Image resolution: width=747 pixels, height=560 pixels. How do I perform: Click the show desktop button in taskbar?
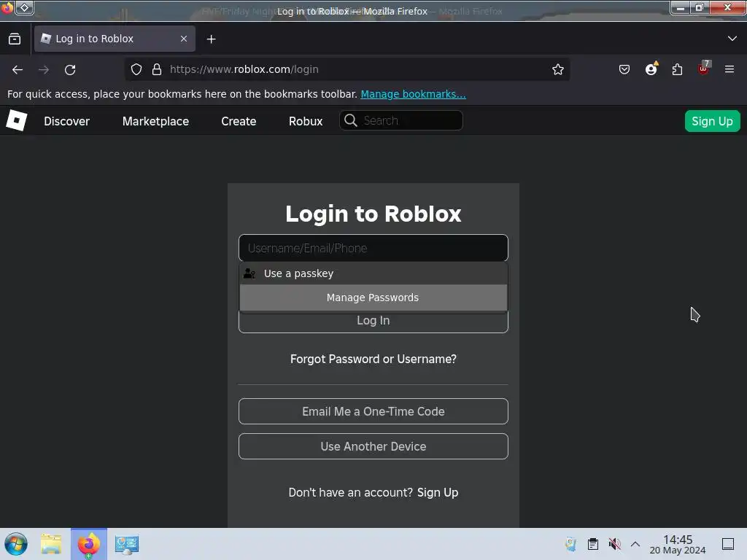728,544
